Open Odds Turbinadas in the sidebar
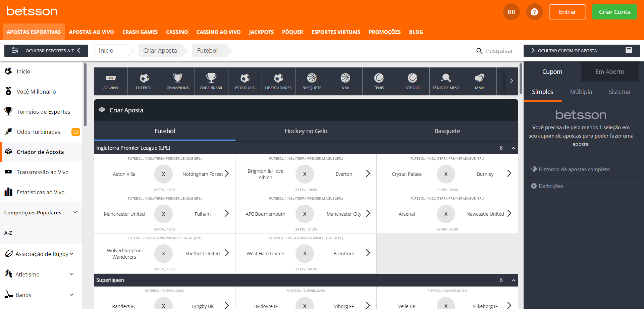 tap(41, 132)
